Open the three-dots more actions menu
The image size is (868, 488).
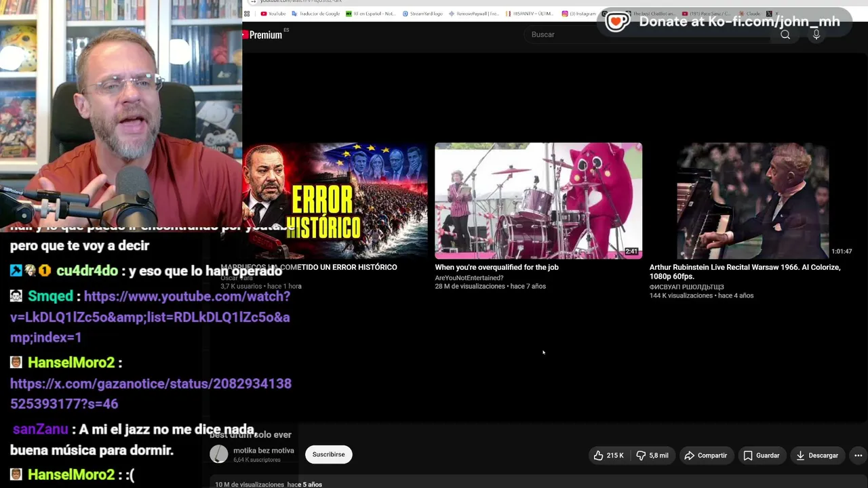tap(858, 455)
